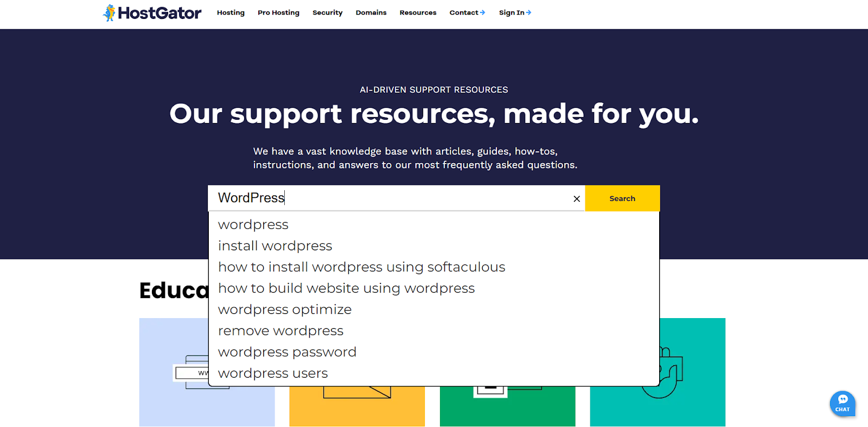Clear the search field with the X icon
Screen dimensions: 868x427
coord(577,199)
